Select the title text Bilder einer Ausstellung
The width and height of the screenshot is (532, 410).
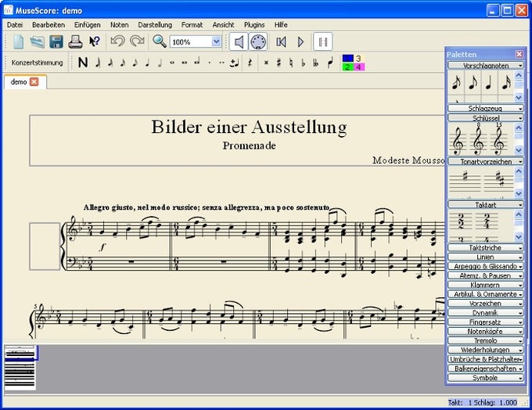[249, 127]
